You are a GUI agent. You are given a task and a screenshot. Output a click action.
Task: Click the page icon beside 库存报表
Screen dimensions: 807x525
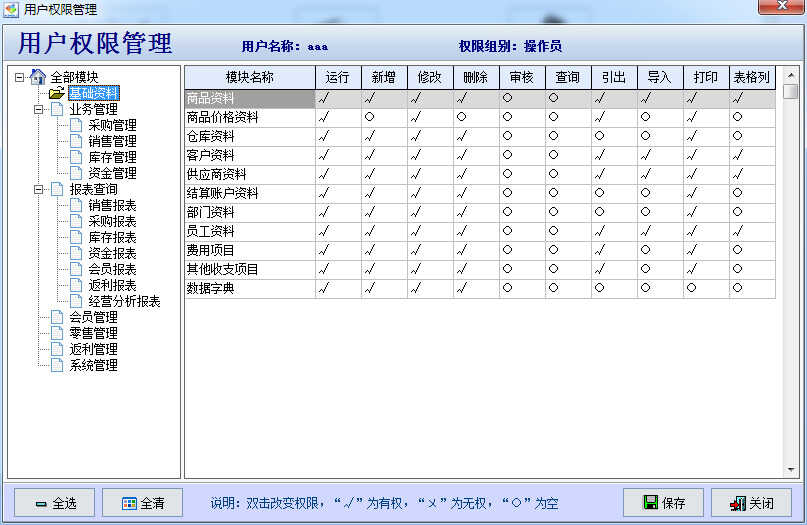click(x=76, y=237)
